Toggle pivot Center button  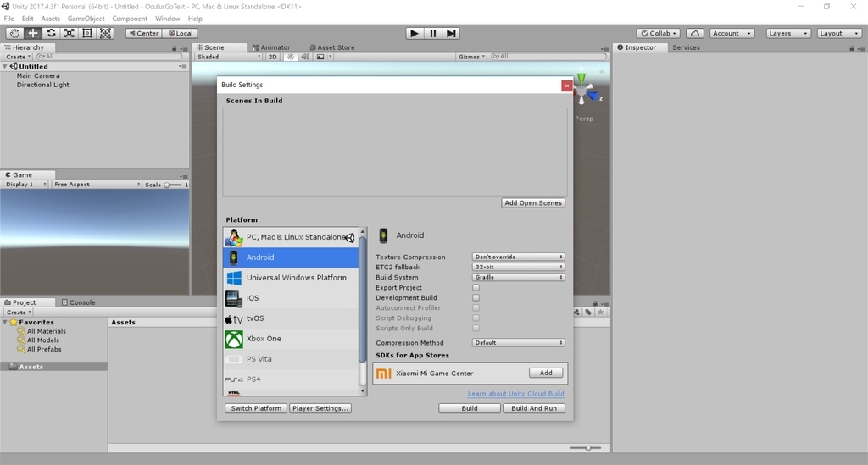[144, 33]
